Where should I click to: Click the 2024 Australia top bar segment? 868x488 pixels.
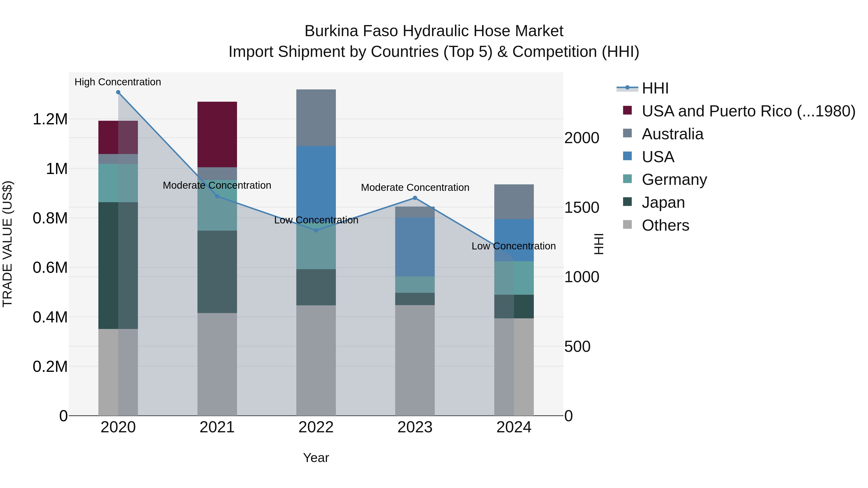(514, 202)
